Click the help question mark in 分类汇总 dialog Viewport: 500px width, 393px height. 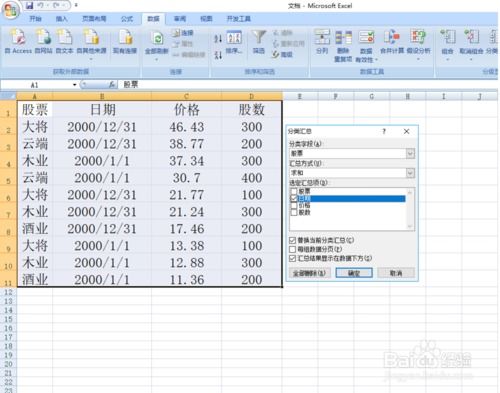pyautogui.click(x=384, y=131)
